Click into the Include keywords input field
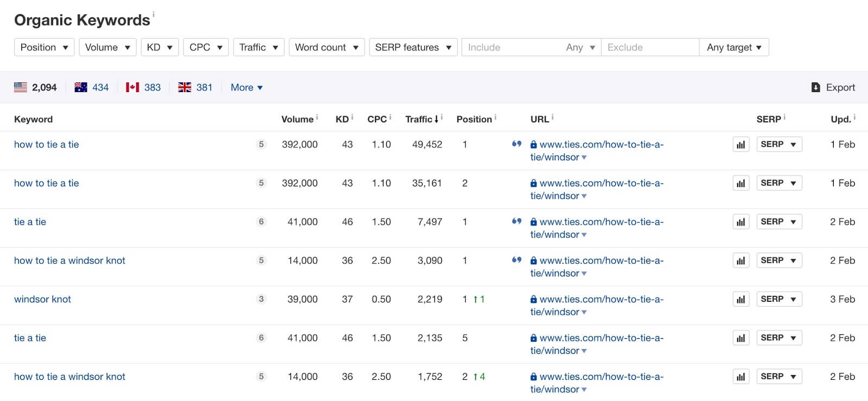Viewport: 868px width, 401px height. click(510, 47)
